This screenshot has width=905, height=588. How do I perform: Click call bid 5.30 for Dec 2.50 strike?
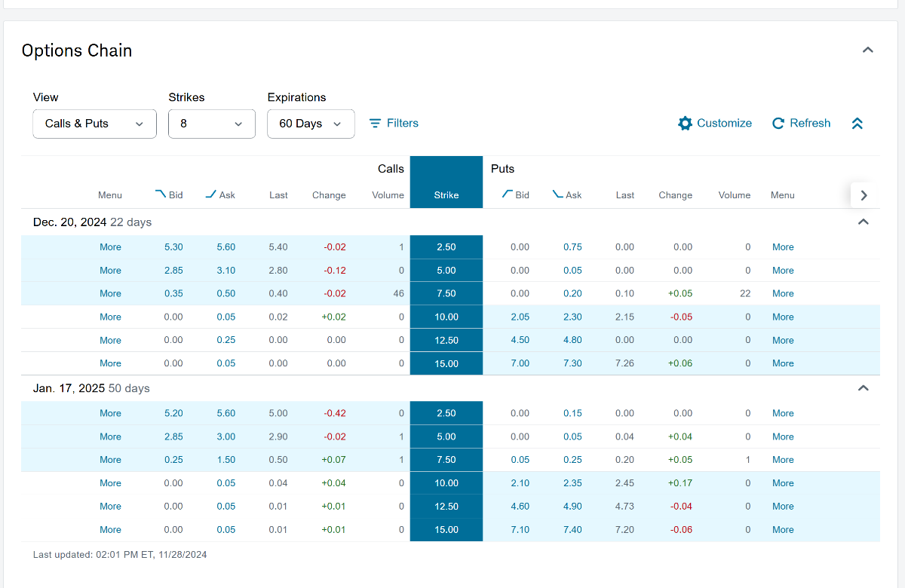click(173, 247)
